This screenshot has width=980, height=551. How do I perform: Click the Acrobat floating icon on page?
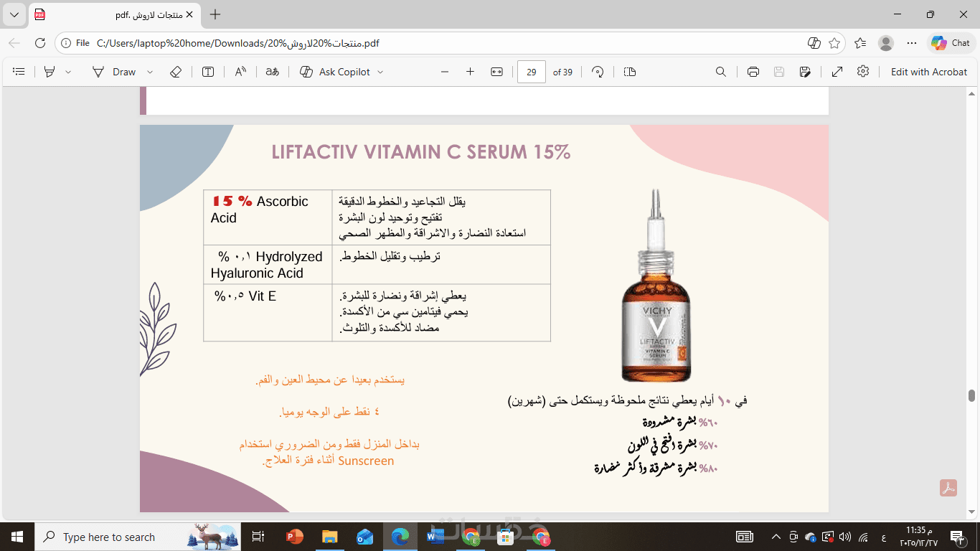(949, 488)
